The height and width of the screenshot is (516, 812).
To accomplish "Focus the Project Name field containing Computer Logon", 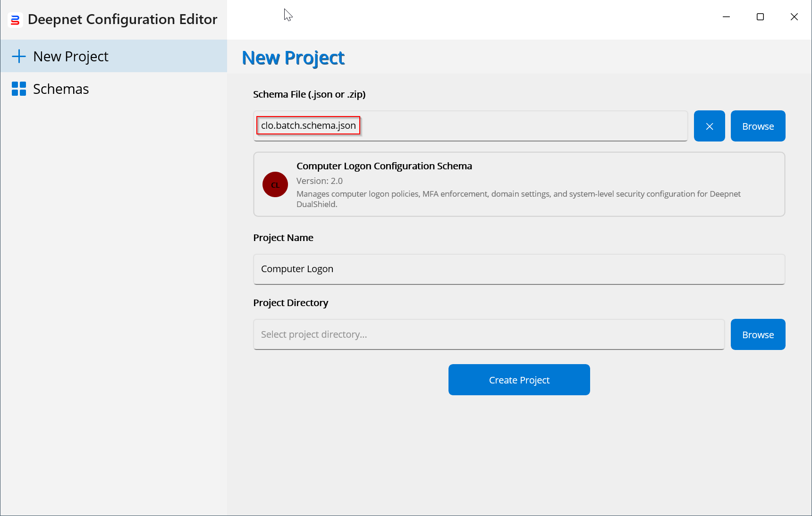I will [x=518, y=269].
